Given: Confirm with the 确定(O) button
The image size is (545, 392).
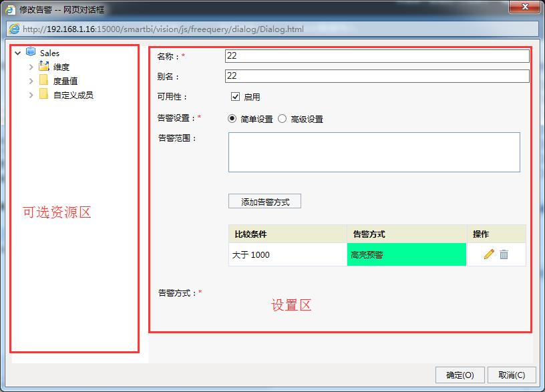Looking at the screenshot, I should coord(460,375).
